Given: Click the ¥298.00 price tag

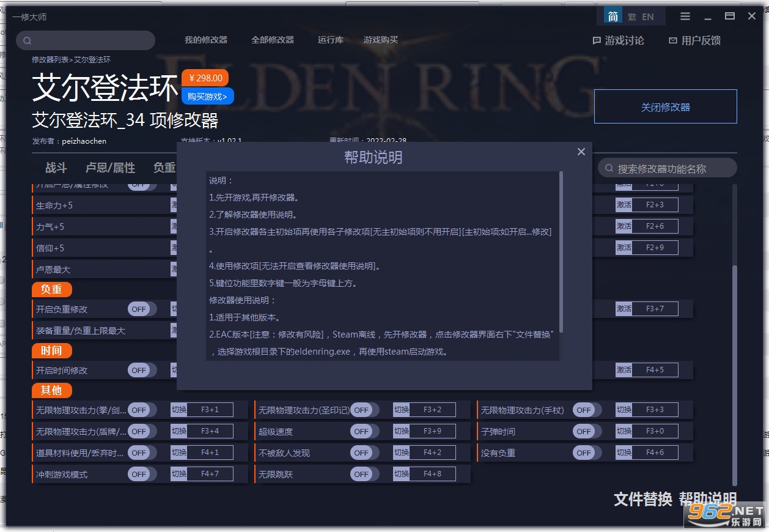Looking at the screenshot, I should (205, 78).
